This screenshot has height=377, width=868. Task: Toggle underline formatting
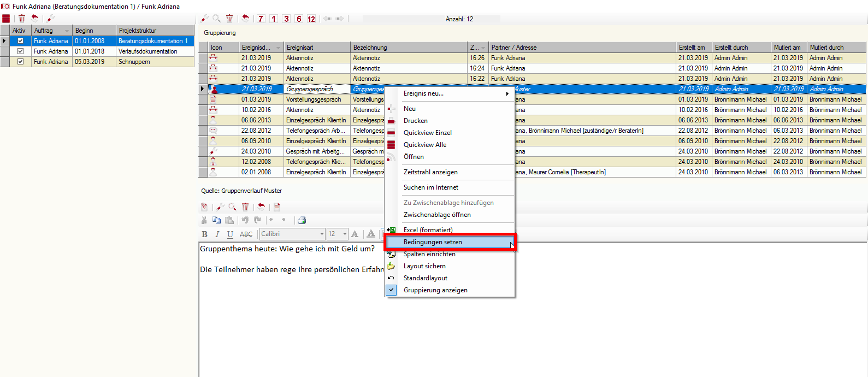click(x=230, y=234)
